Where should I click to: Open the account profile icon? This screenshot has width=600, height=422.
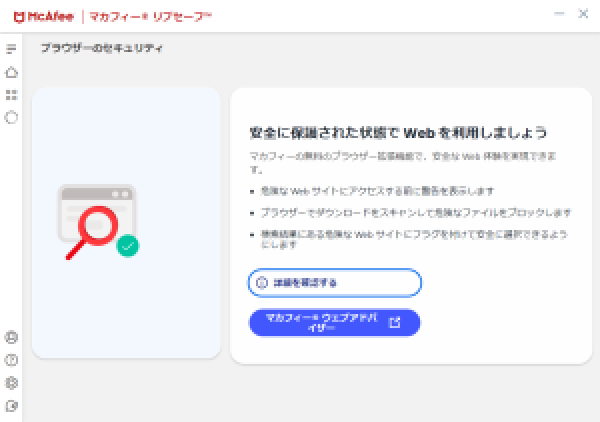[x=12, y=337]
